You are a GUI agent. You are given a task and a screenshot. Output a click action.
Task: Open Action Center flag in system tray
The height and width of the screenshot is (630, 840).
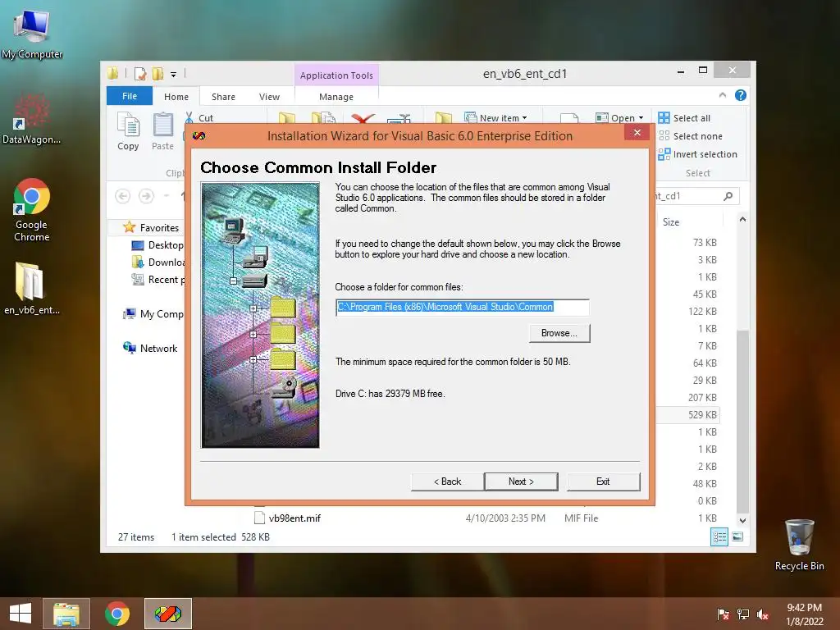(724, 614)
